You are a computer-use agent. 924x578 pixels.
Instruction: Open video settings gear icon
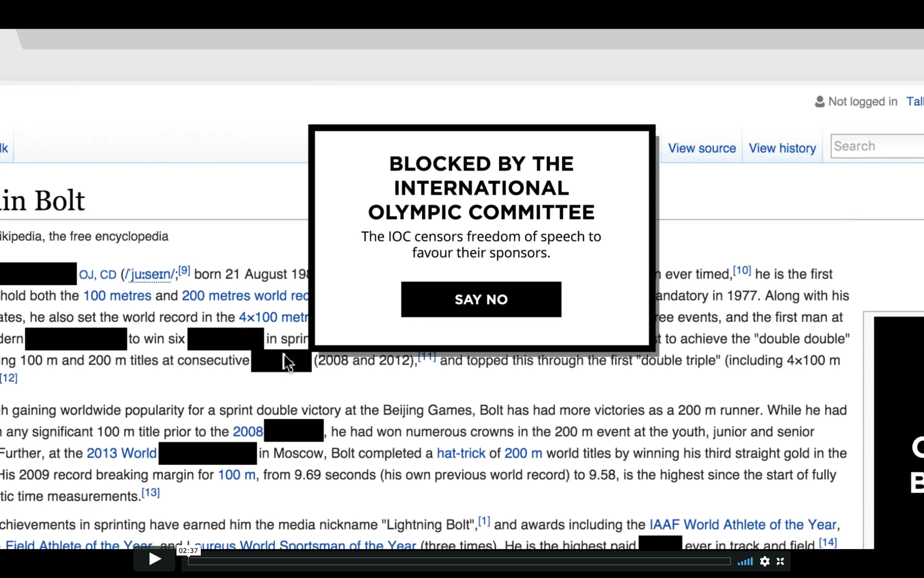[765, 561]
